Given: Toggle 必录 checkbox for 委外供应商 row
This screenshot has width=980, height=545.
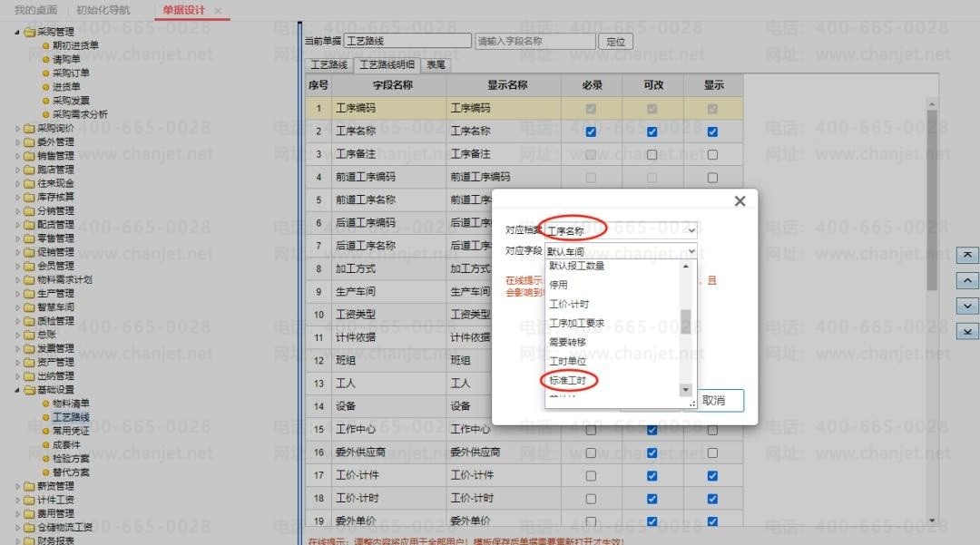Looking at the screenshot, I should point(591,453).
